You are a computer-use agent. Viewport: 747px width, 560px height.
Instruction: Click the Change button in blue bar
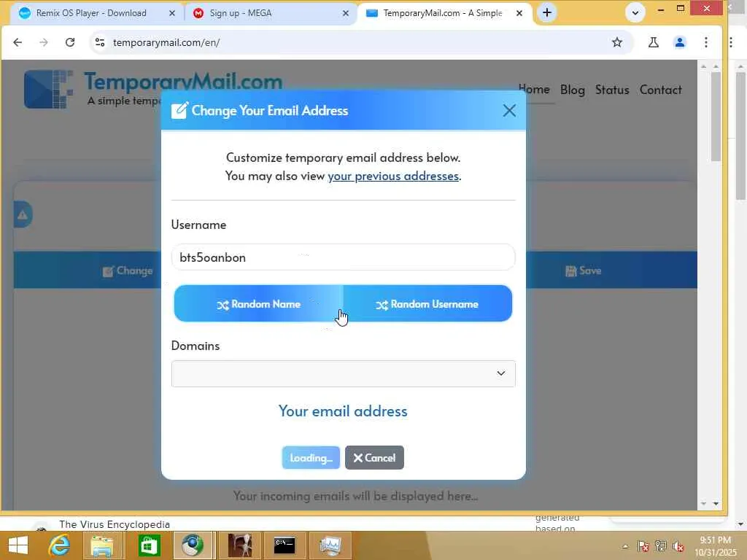(x=128, y=271)
